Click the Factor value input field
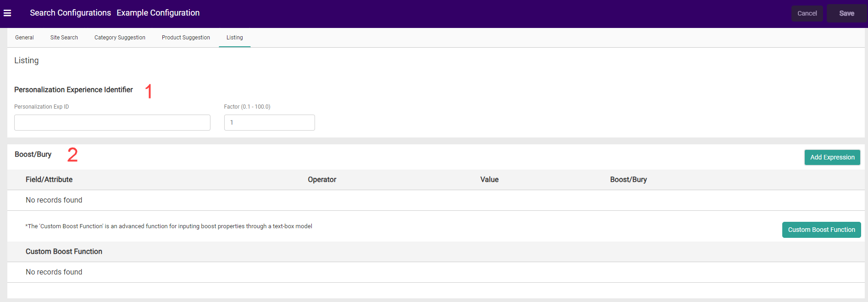Screen dimensions: 868x302 (270, 122)
